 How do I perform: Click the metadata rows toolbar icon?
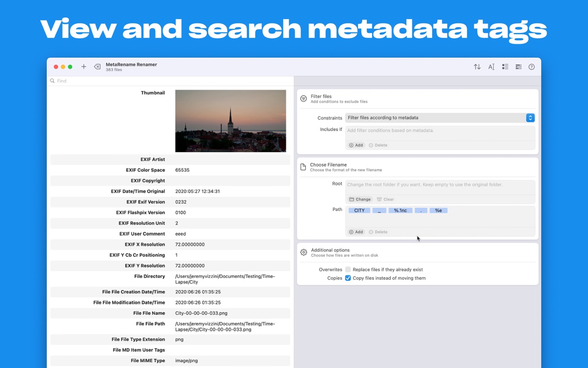point(518,67)
